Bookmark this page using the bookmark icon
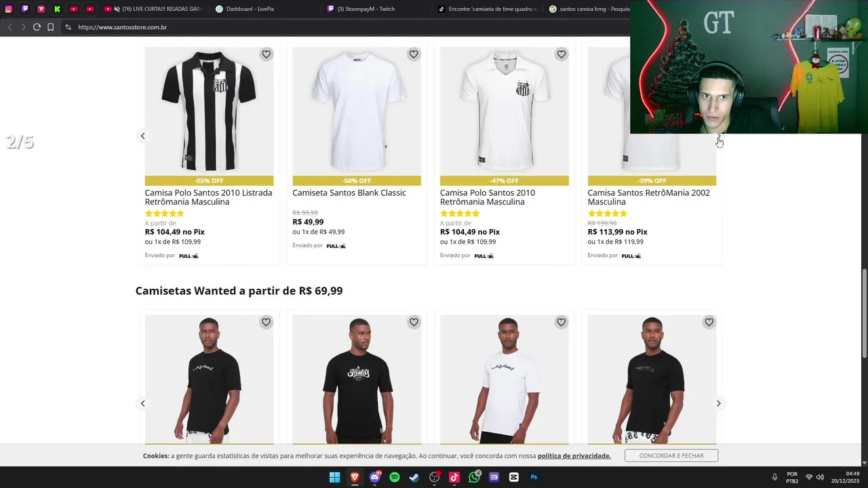 click(50, 27)
